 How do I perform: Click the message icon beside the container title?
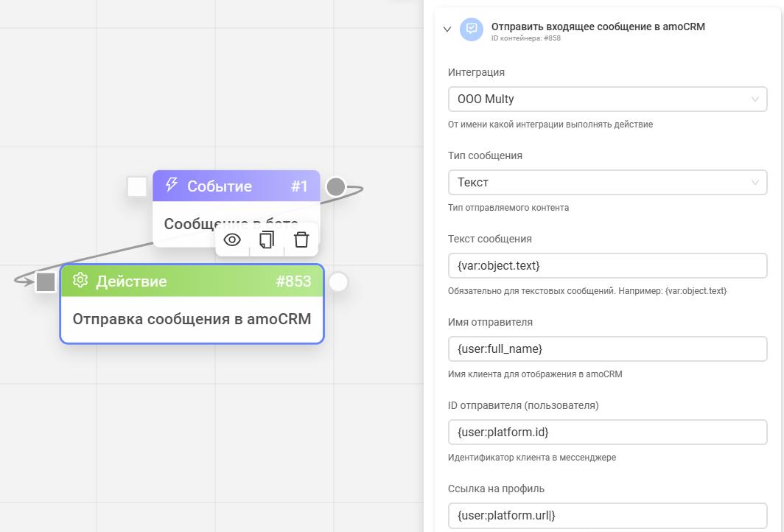click(472, 29)
